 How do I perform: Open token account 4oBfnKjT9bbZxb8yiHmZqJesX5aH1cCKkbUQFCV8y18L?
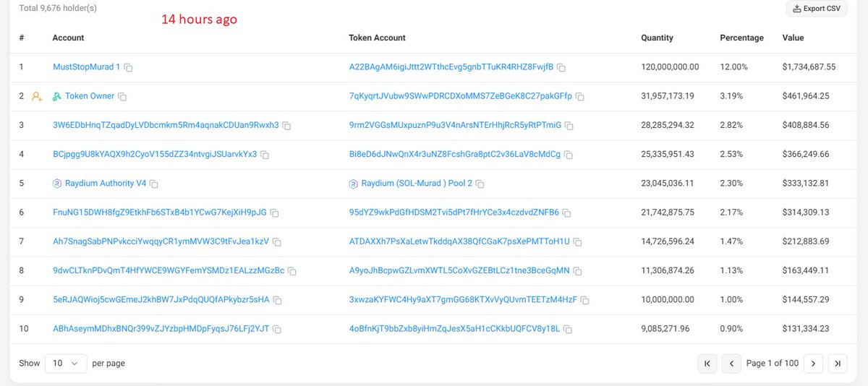tap(455, 329)
